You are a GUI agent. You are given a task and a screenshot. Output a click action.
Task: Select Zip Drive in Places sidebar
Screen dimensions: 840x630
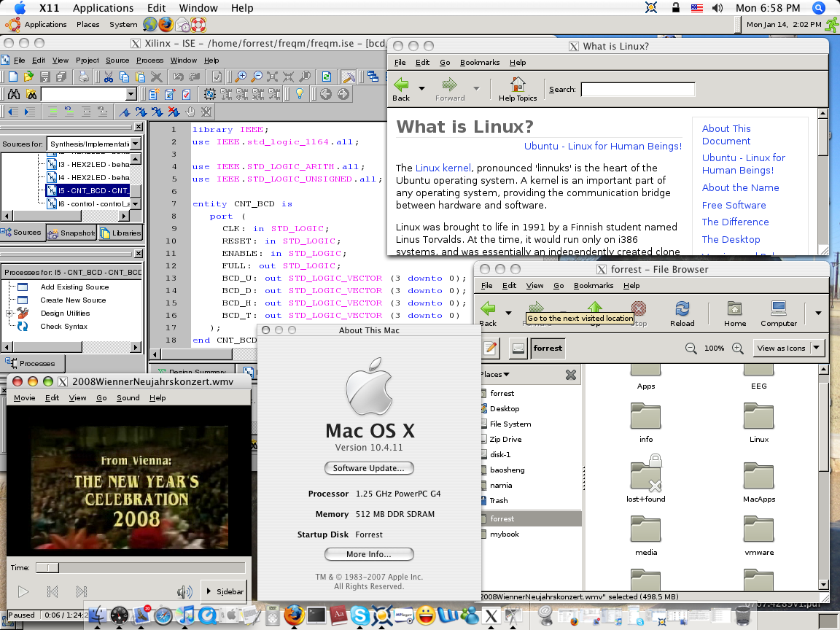(505, 439)
